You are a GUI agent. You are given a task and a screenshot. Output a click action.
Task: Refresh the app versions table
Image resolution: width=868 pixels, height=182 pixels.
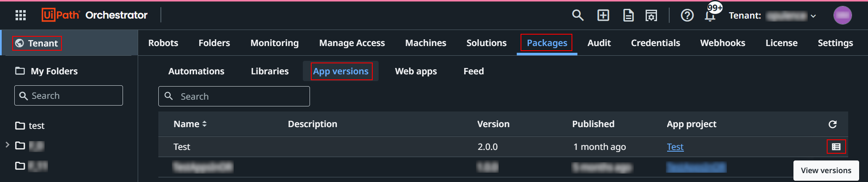coord(832,124)
